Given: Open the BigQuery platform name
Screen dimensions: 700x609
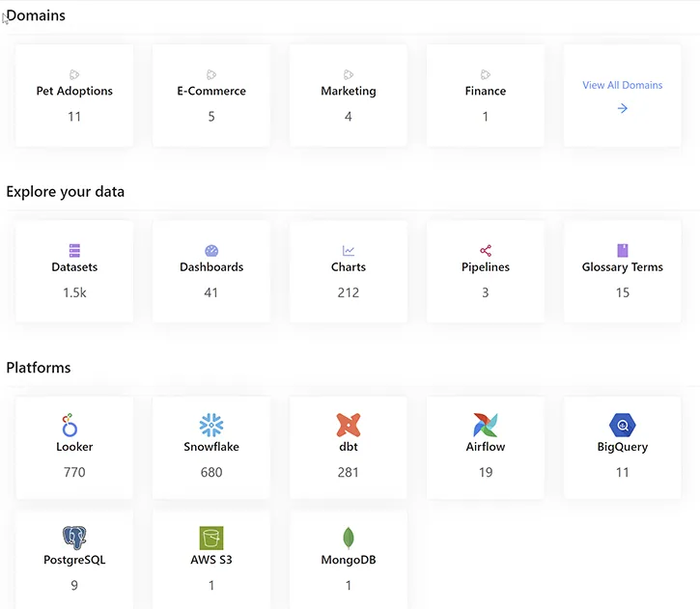Looking at the screenshot, I should click(623, 447).
